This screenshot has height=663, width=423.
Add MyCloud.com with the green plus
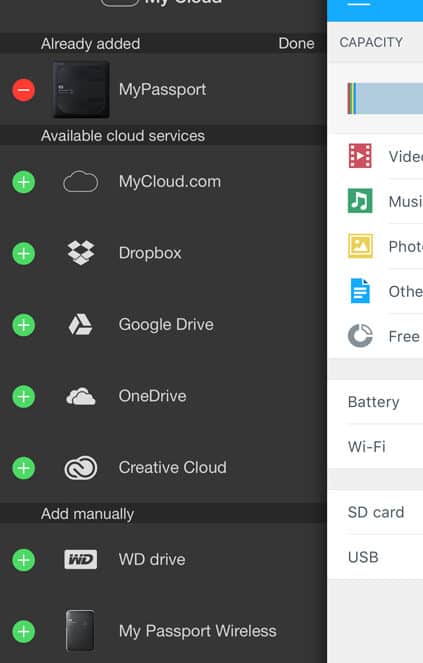point(24,182)
